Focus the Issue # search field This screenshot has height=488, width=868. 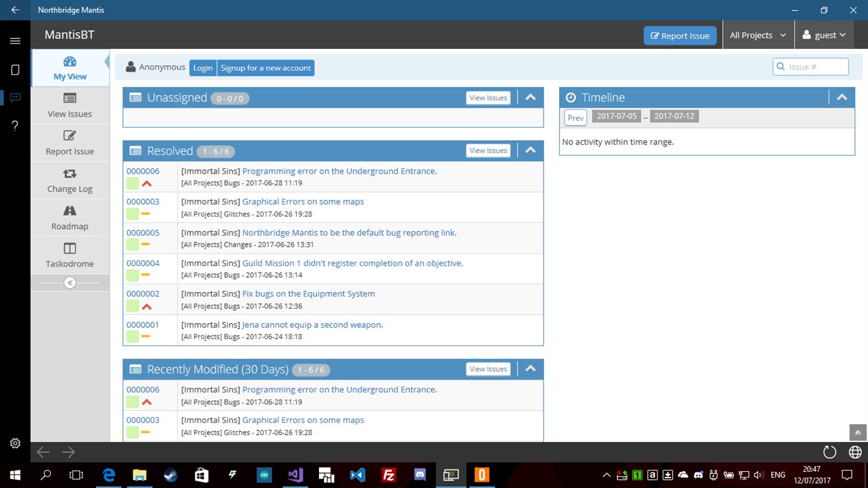(x=810, y=67)
